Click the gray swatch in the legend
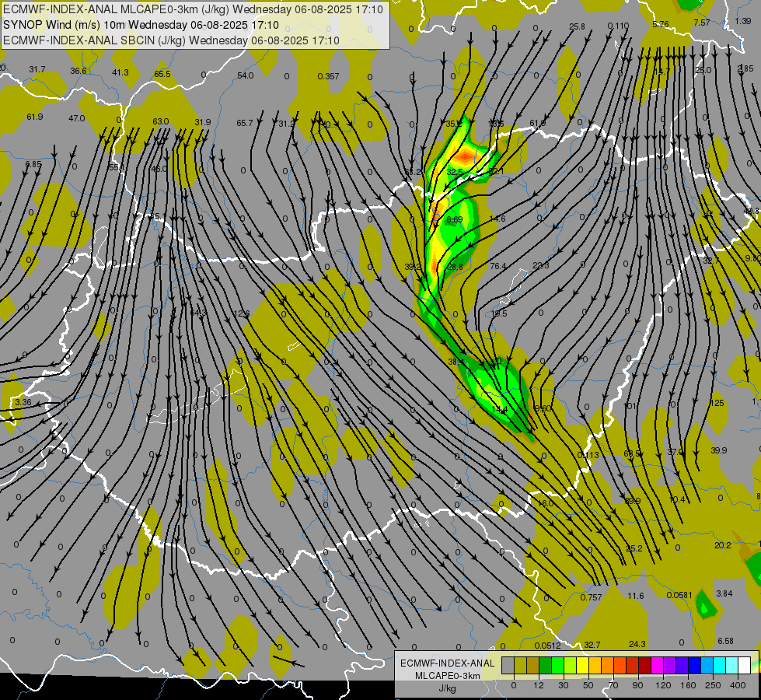Viewport: 761px width, 700px height. [x=508, y=665]
